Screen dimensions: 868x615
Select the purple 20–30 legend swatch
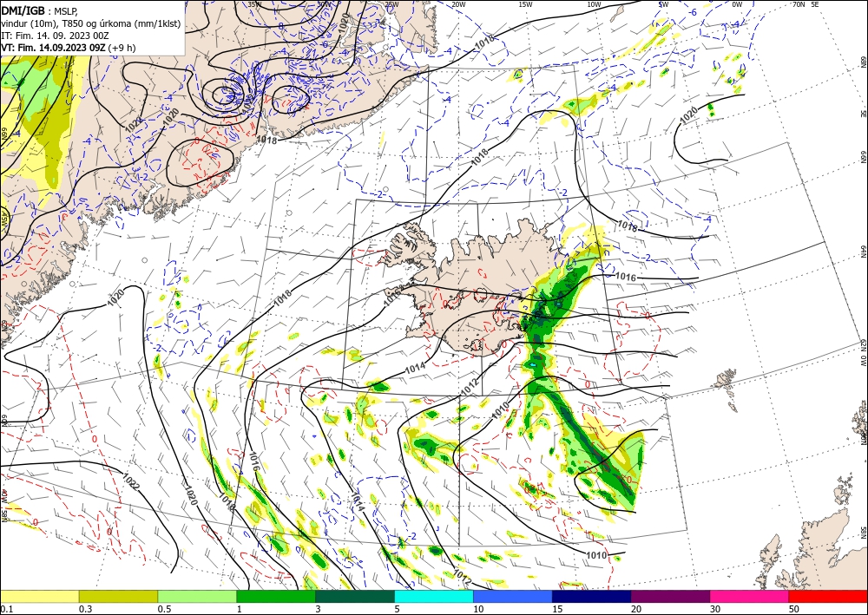click(x=670, y=596)
